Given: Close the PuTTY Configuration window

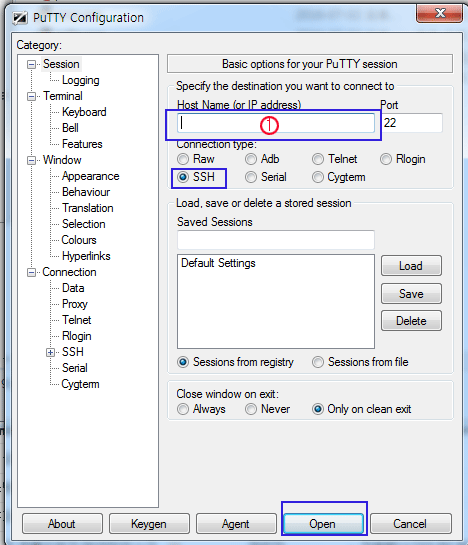Looking at the screenshot, I should 439,13.
